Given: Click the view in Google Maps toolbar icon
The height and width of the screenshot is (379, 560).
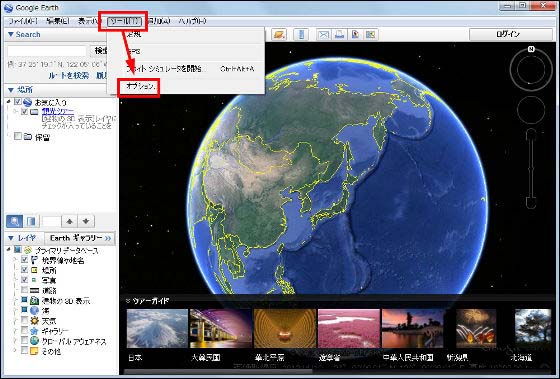Looking at the screenshot, I should pos(371,35).
